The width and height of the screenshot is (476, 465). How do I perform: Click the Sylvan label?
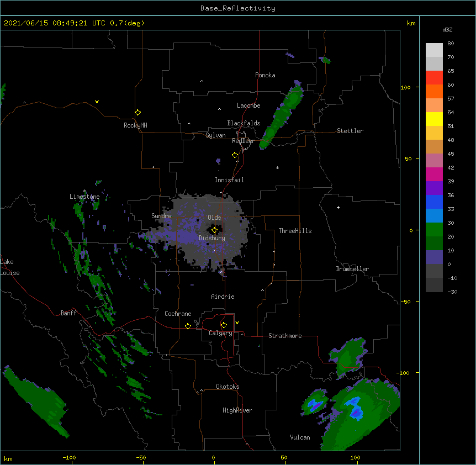[215, 135]
